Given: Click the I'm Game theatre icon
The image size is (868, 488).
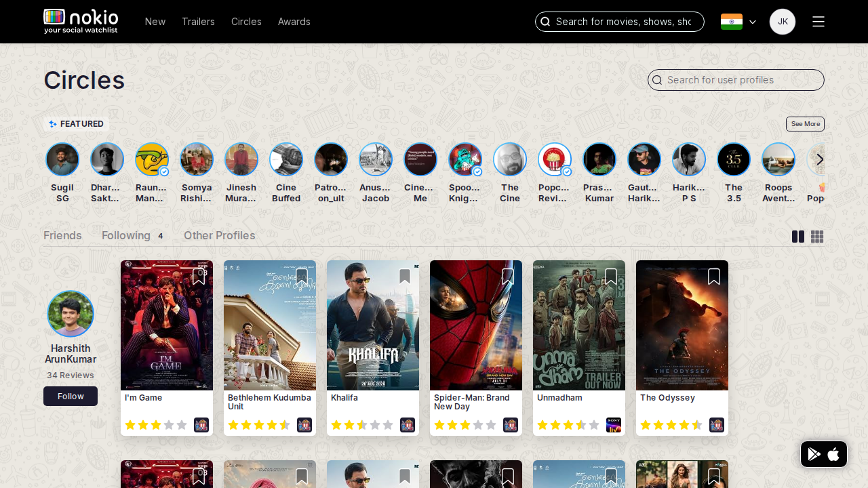Looking at the screenshot, I should (201, 425).
